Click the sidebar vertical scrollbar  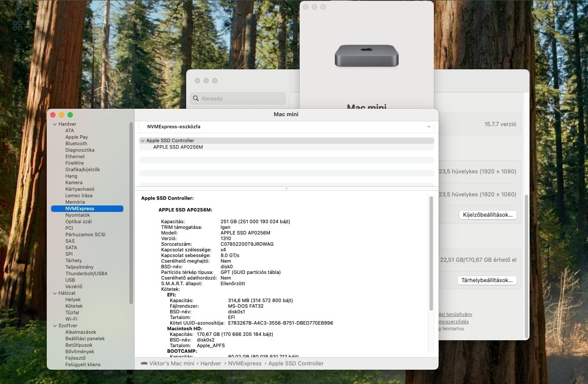coord(131,212)
